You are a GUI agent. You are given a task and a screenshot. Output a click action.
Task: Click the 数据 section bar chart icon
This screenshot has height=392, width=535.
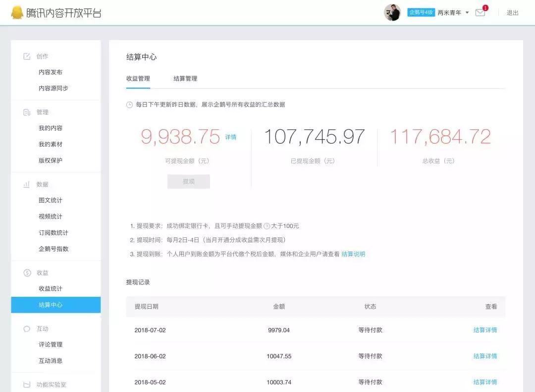tap(27, 184)
